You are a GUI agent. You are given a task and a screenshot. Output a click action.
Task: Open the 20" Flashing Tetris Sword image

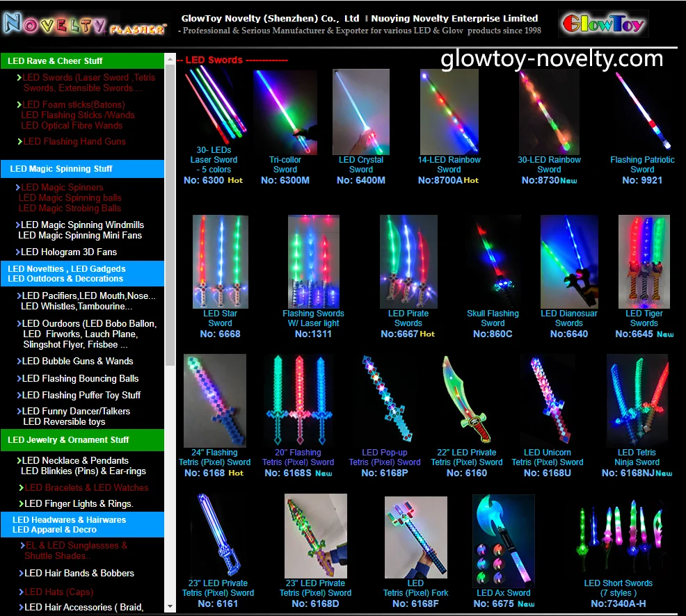(298, 400)
